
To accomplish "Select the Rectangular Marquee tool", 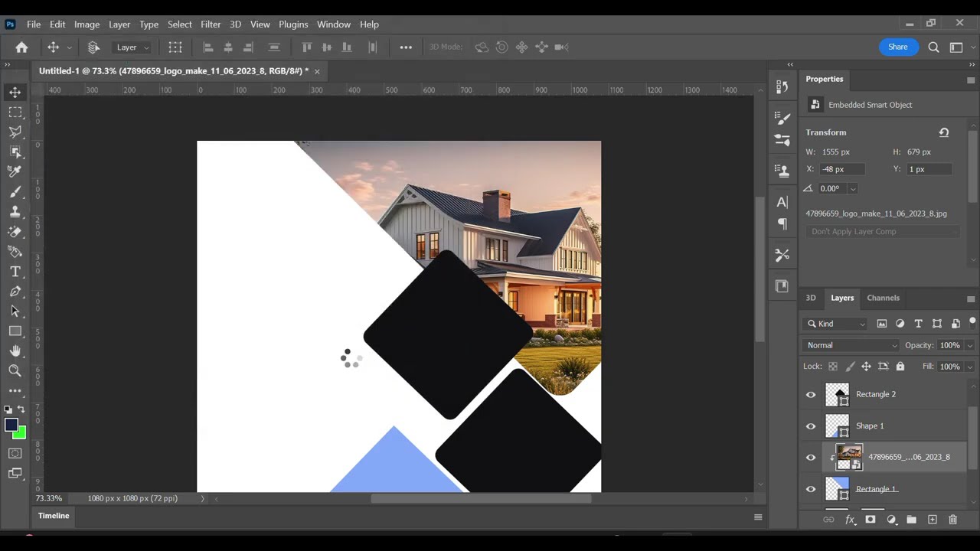I will [15, 112].
